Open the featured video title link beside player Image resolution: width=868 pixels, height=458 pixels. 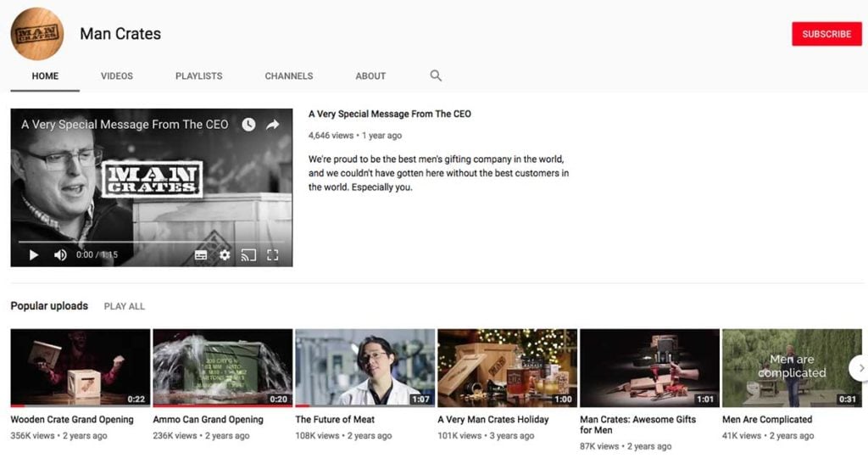tap(390, 114)
